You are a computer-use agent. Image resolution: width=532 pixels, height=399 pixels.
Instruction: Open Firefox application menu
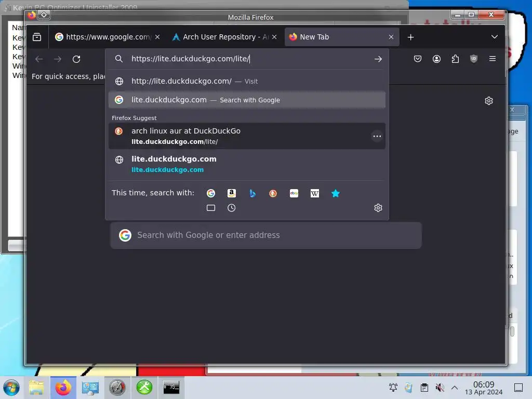pos(493,59)
